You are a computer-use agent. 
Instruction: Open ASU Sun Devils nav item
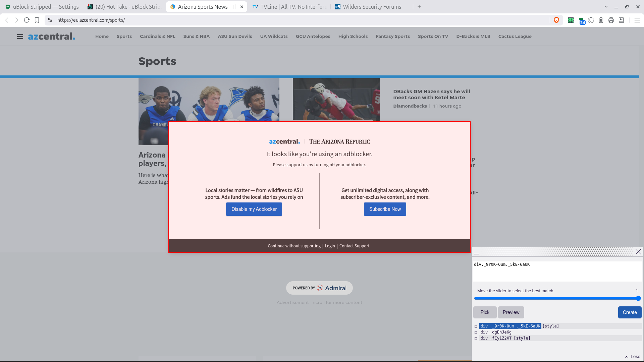pos(235,37)
